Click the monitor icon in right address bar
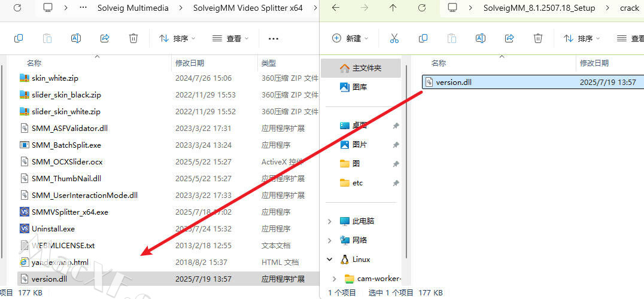644x299 pixels. (452, 8)
